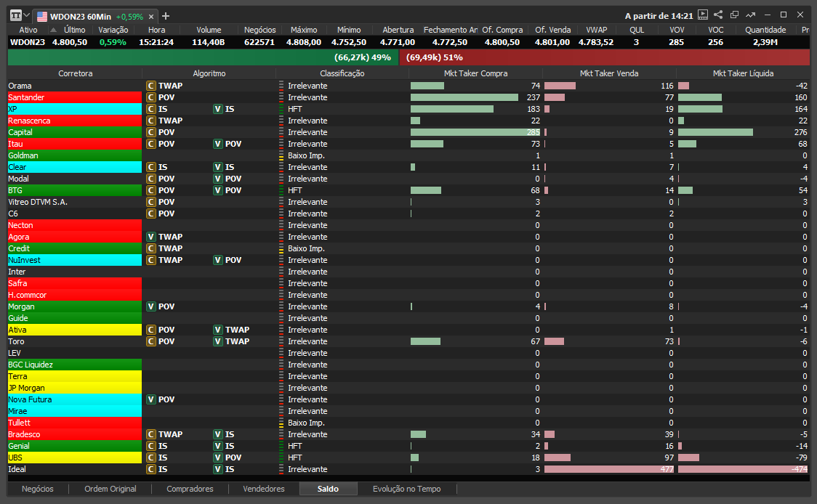The height and width of the screenshot is (504, 817).
Task: Toggle the sort triangle beside the Ativo header
Action: pos(53,30)
